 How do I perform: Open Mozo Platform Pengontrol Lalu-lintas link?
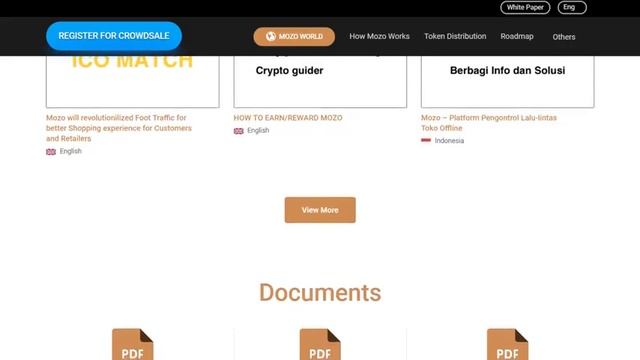pos(489,122)
